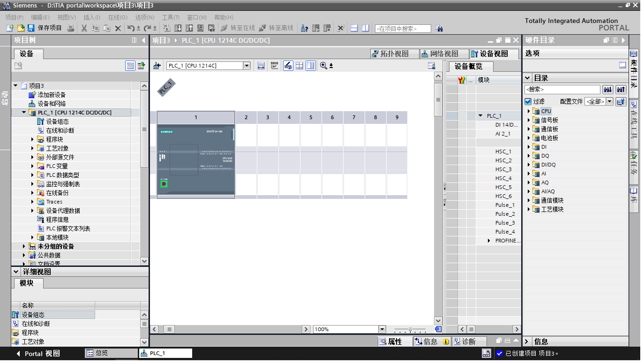
Task: Click the 总览 overview taskbar button
Action: 111,353
